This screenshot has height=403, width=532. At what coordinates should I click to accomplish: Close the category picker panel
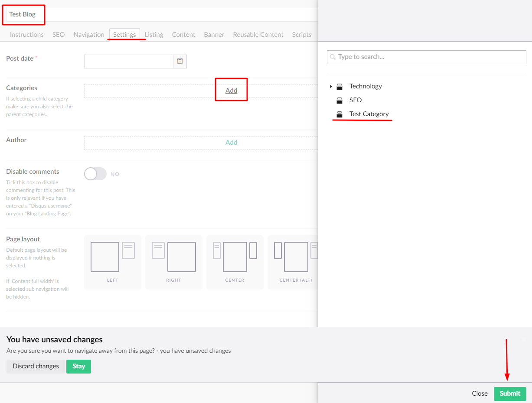point(480,393)
